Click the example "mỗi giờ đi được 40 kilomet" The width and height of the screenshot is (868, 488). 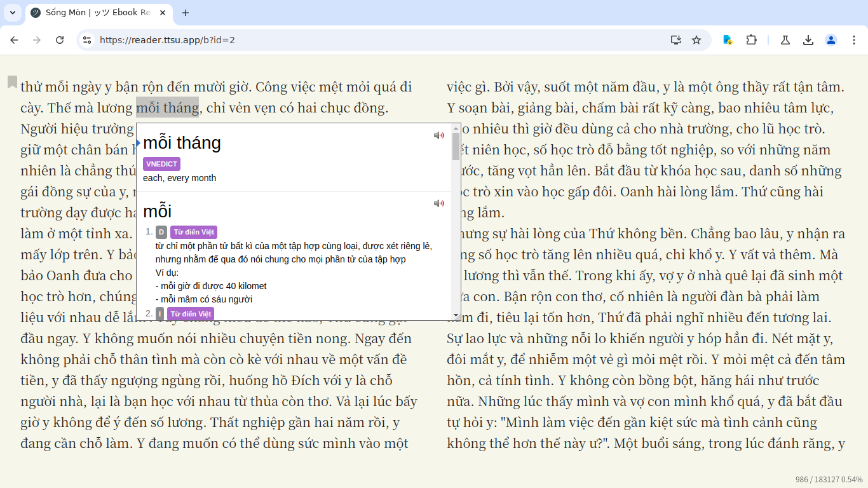[x=211, y=286]
